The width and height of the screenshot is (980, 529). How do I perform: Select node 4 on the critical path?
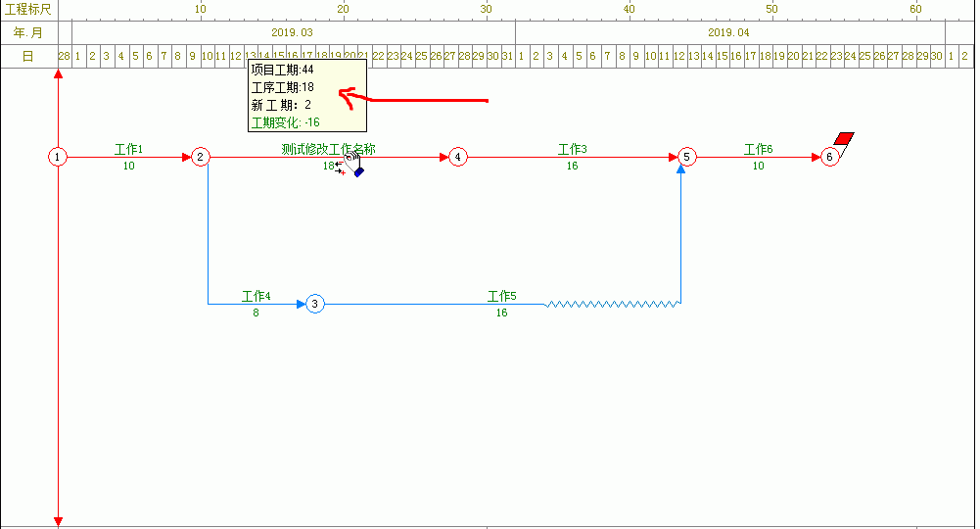pyautogui.click(x=458, y=157)
